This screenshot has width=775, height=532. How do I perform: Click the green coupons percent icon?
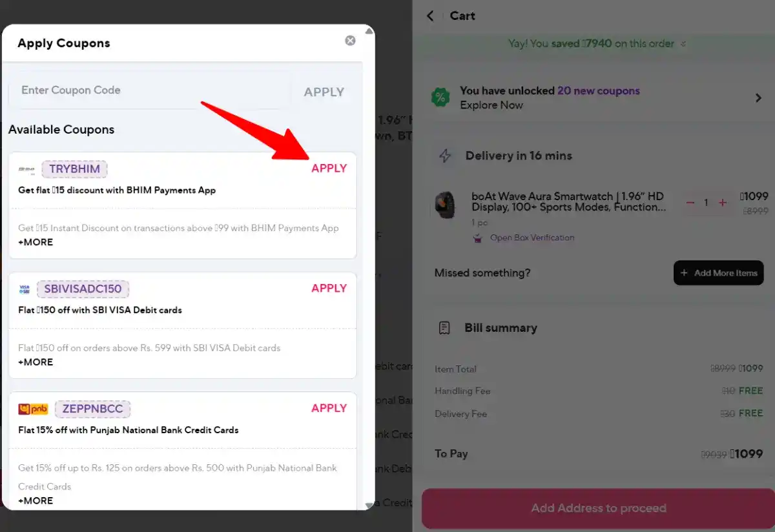(x=440, y=98)
